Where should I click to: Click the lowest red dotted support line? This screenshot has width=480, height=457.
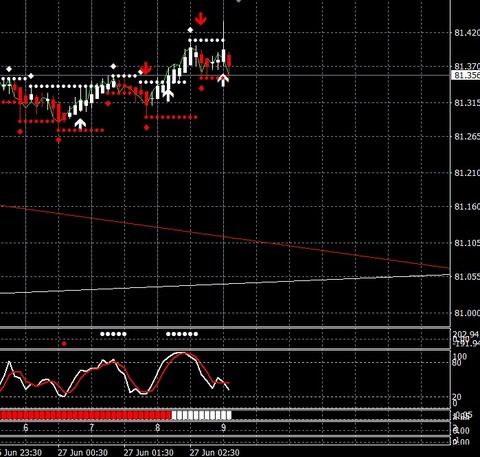pos(80,130)
